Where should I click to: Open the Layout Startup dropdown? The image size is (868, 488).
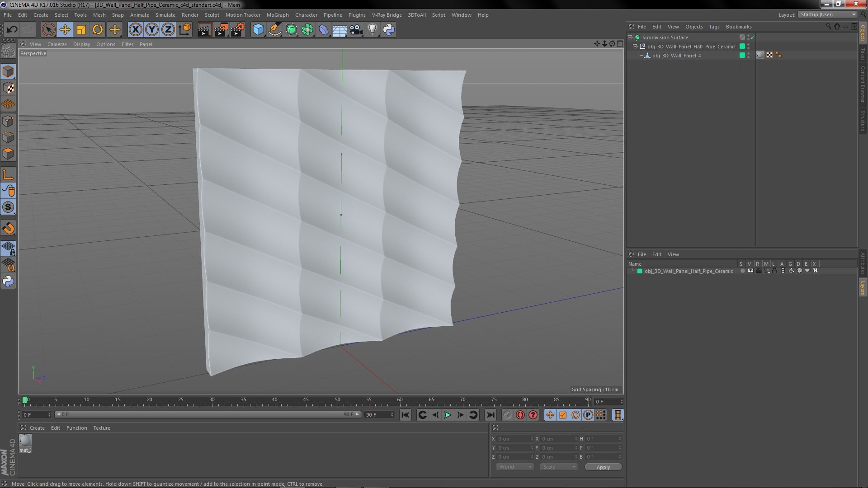(x=828, y=14)
